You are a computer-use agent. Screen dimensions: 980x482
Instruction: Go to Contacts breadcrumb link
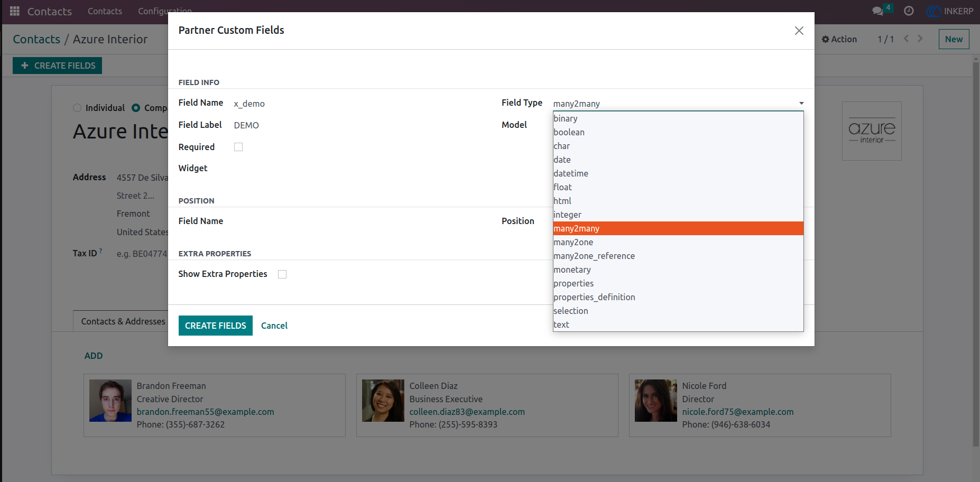[x=36, y=39]
